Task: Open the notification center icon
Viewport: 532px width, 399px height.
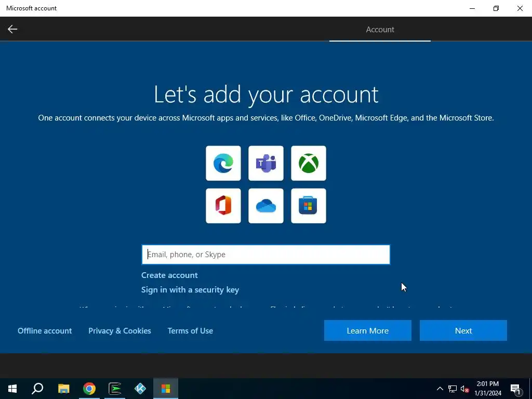Action: click(x=515, y=389)
